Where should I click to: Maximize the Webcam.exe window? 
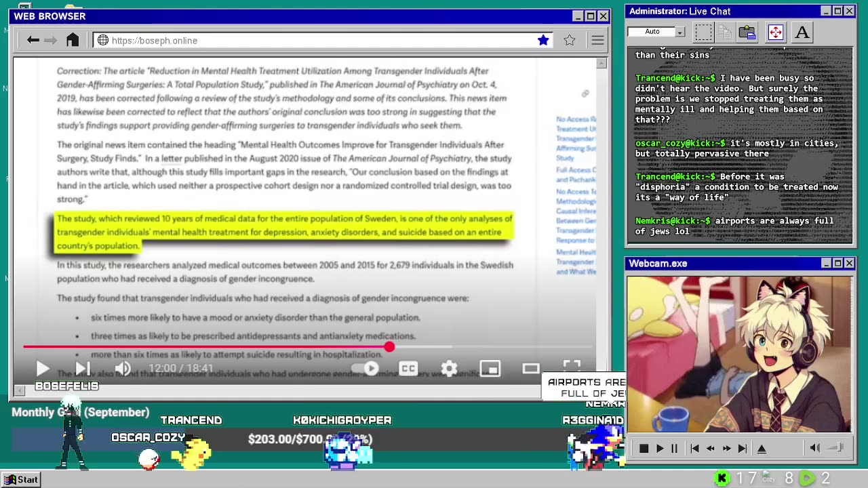coord(837,263)
